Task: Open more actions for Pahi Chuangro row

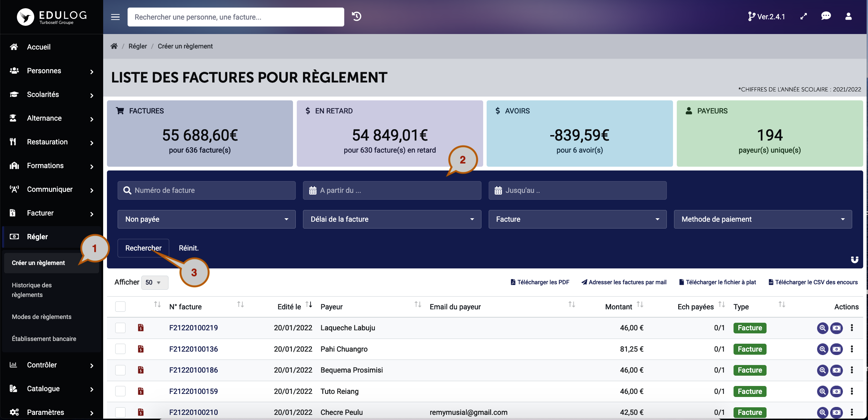Action: pyautogui.click(x=852, y=349)
